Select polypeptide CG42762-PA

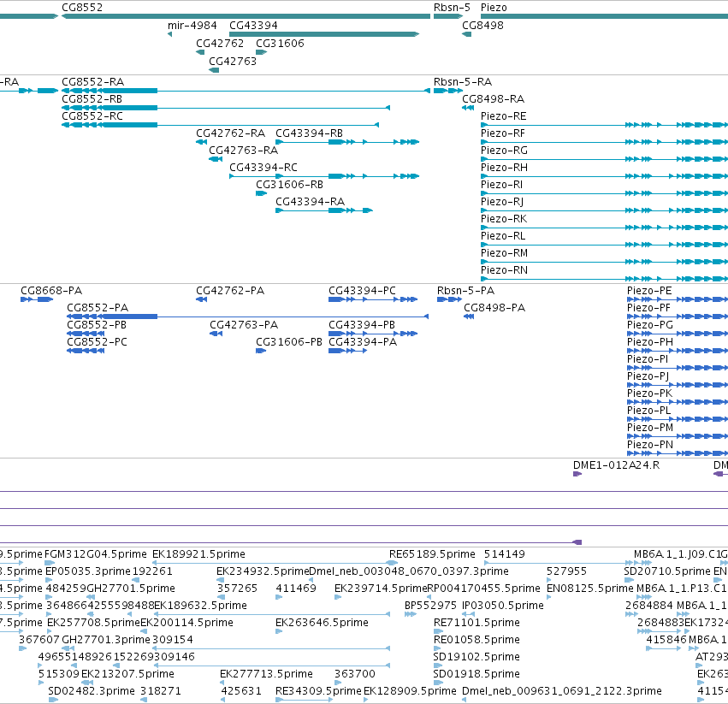tap(230, 291)
